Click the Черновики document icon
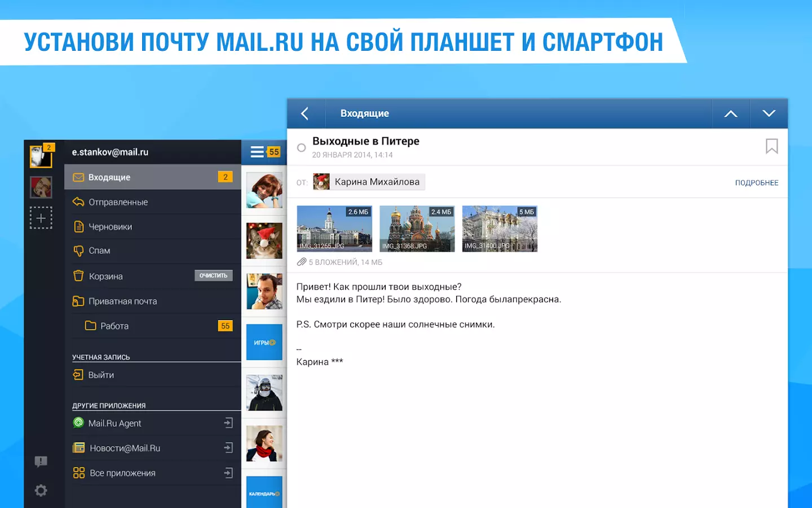The height and width of the screenshot is (508, 812). (79, 227)
